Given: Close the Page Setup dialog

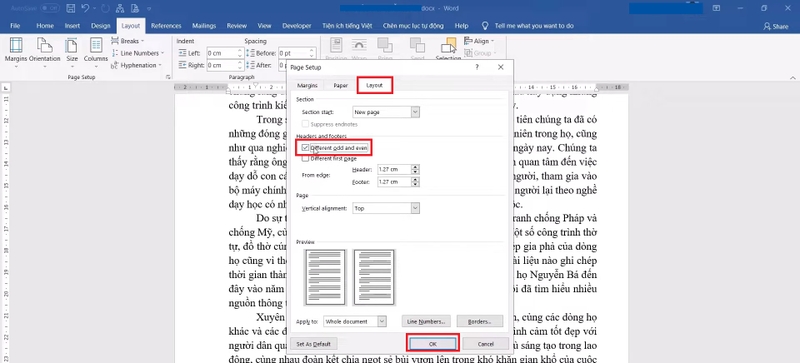Looking at the screenshot, I should [x=501, y=67].
